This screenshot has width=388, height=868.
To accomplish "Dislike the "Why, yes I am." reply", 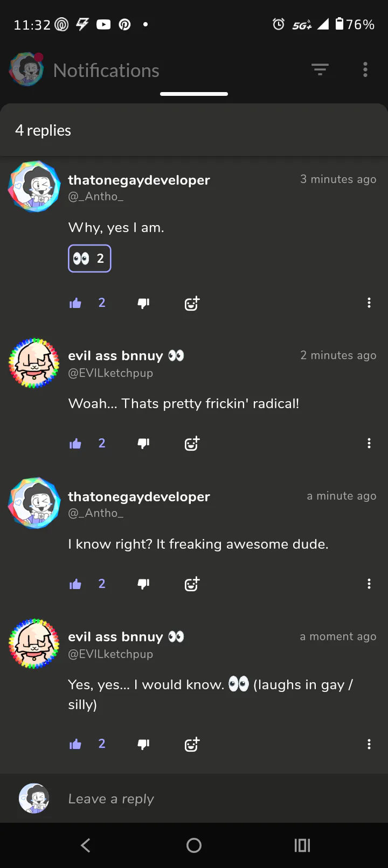I will click(x=143, y=303).
